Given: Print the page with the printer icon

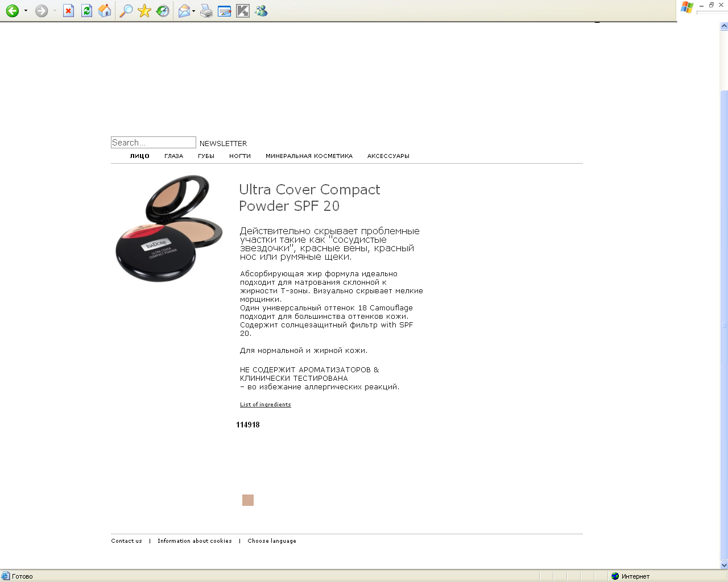Looking at the screenshot, I should click(206, 11).
